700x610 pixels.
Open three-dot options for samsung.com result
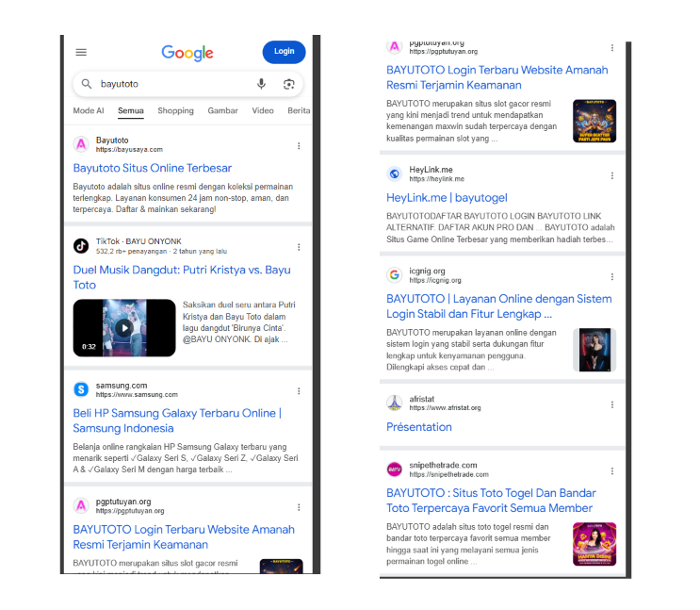pos(299,391)
